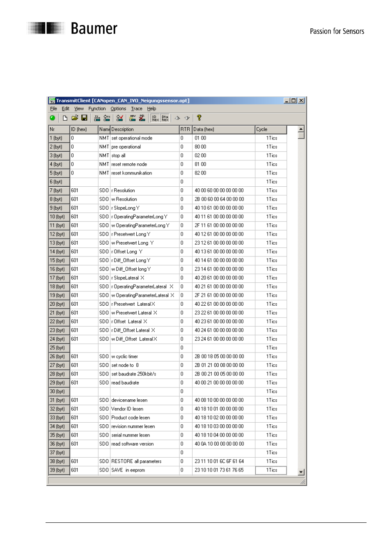This screenshot has width=392, height=554.
Task: Click 'RESTORE all parameters' description cell
Action: coord(144,462)
